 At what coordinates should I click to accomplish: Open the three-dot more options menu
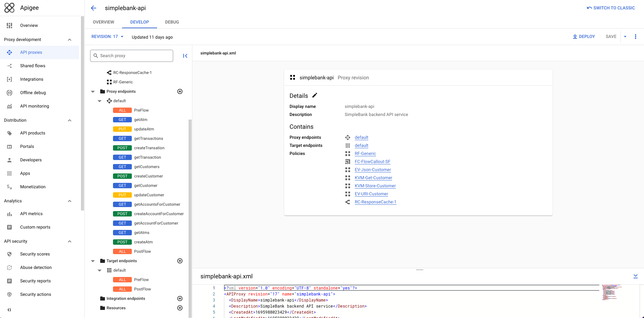(x=635, y=37)
